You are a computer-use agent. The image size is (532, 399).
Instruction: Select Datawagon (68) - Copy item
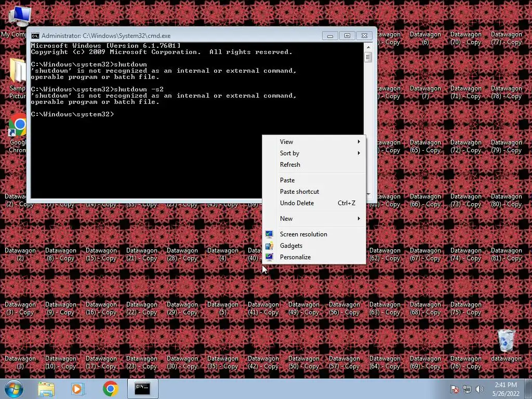pyautogui.click(x=425, y=308)
